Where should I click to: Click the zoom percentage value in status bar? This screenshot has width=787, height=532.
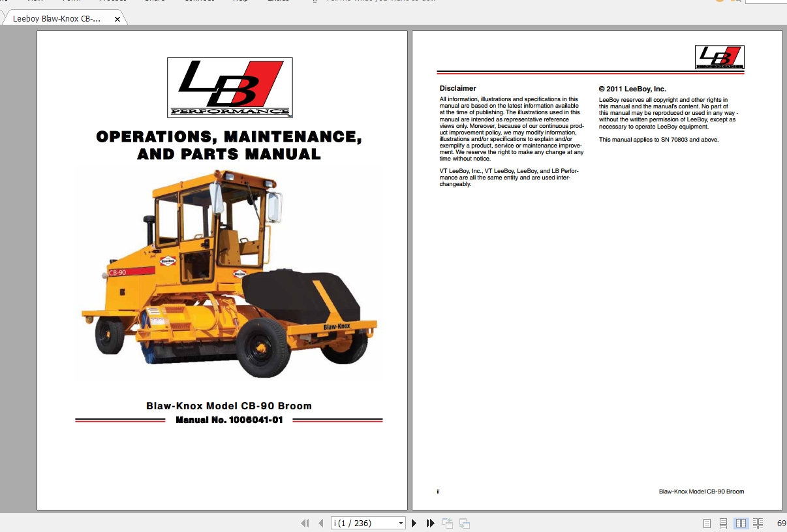(781, 523)
